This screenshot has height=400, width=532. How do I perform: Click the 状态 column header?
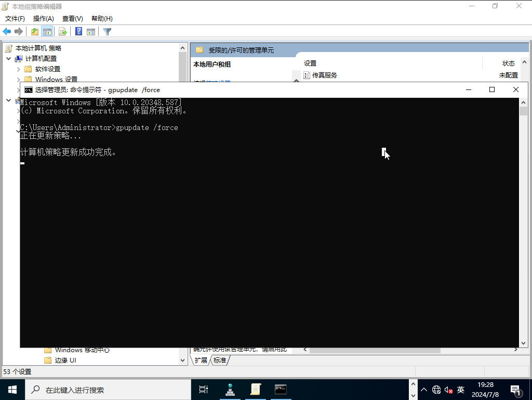tap(509, 63)
